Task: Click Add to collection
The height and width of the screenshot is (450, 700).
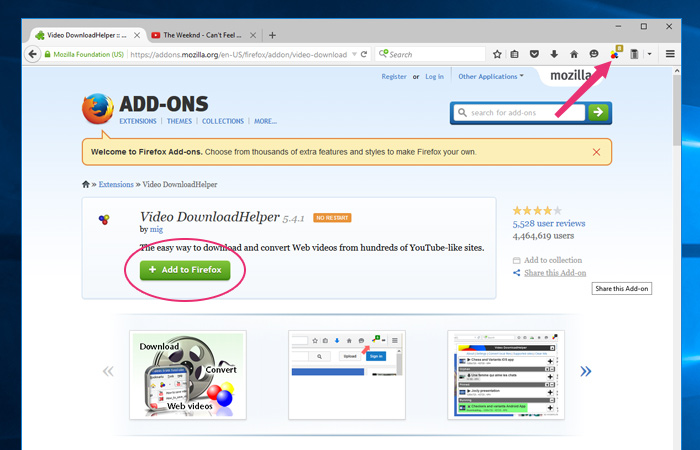Action: coord(553,260)
